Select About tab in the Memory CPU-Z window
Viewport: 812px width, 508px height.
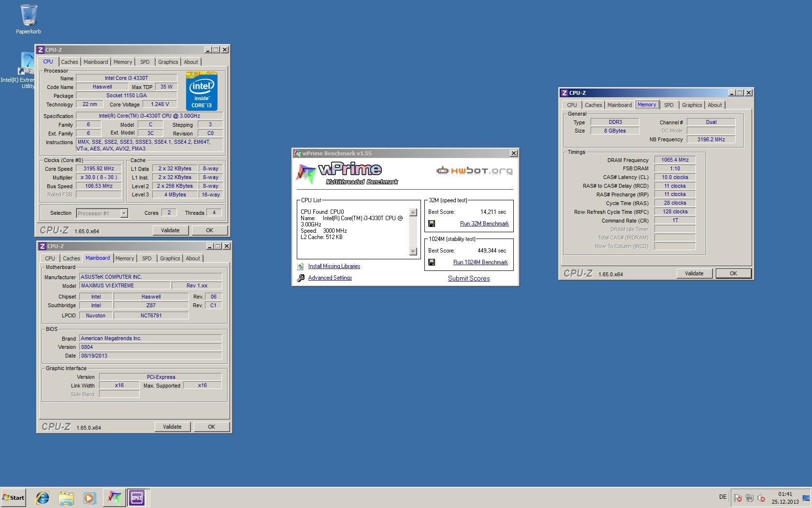click(x=715, y=105)
